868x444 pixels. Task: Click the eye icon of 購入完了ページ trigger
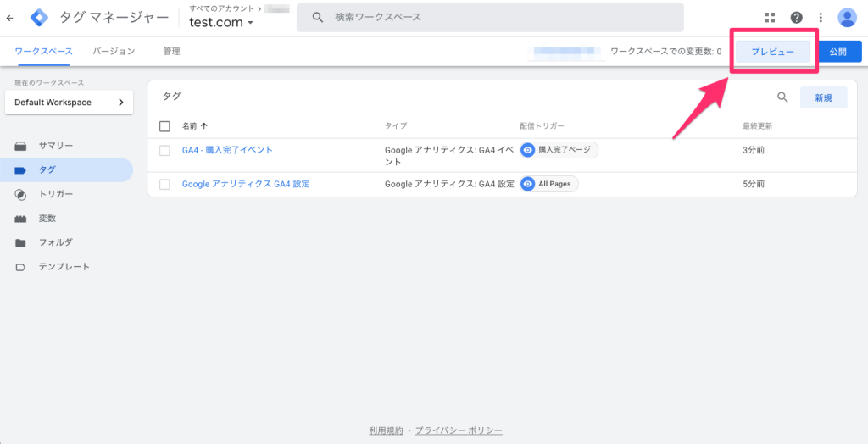pyautogui.click(x=528, y=149)
